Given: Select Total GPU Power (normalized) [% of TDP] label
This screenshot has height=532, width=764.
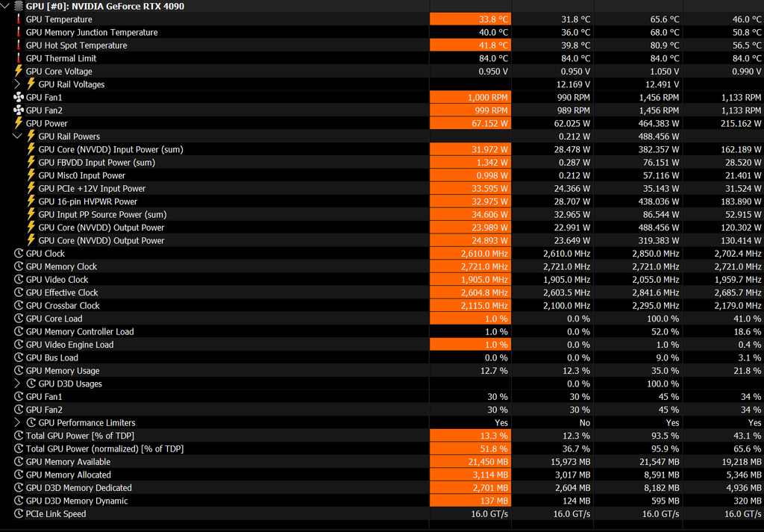Looking at the screenshot, I should [104, 448].
